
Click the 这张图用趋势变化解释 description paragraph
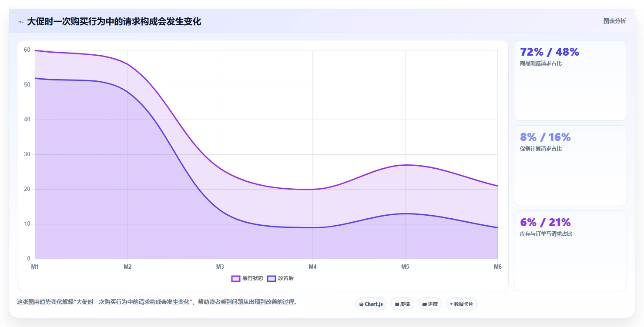(157, 302)
